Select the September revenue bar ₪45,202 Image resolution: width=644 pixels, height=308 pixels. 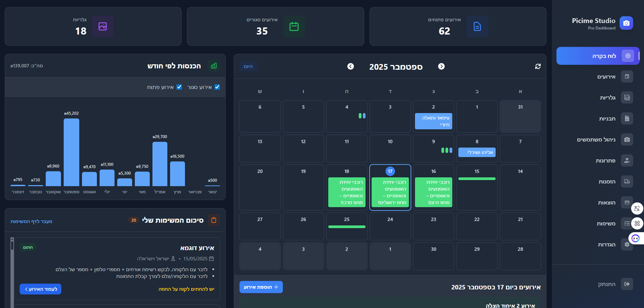coord(71,152)
